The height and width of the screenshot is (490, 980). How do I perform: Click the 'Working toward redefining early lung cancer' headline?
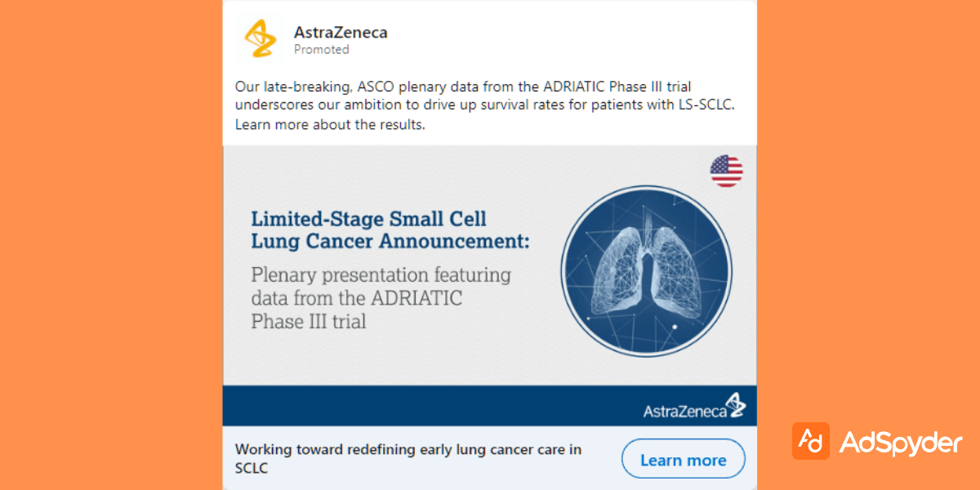[x=408, y=449]
